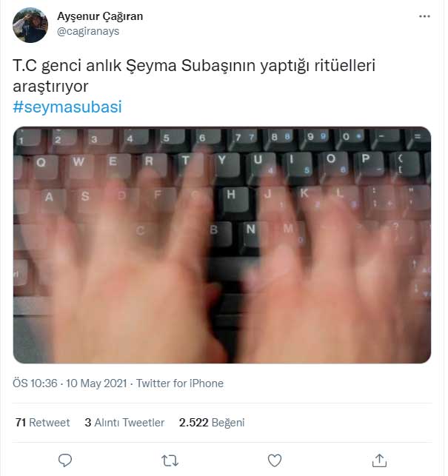This screenshot has height=476, width=448.
Task: Click the 10 May 2021 date
Action: click(x=96, y=383)
